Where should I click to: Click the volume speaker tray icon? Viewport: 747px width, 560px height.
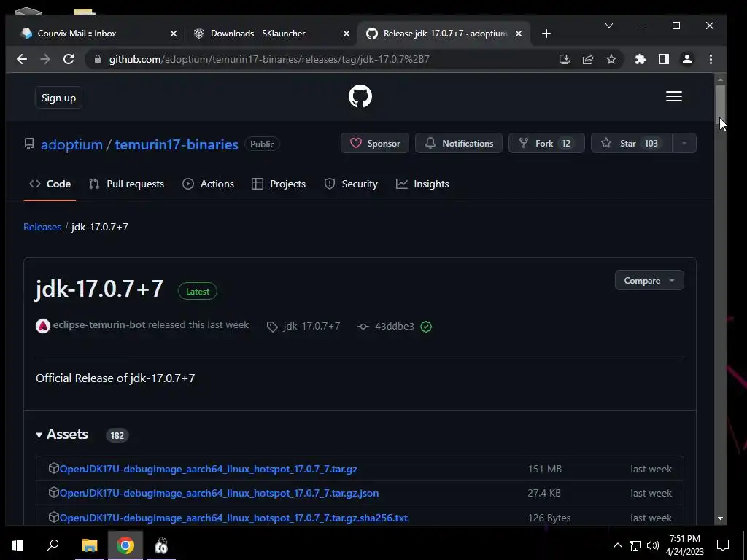click(x=653, y=545)
